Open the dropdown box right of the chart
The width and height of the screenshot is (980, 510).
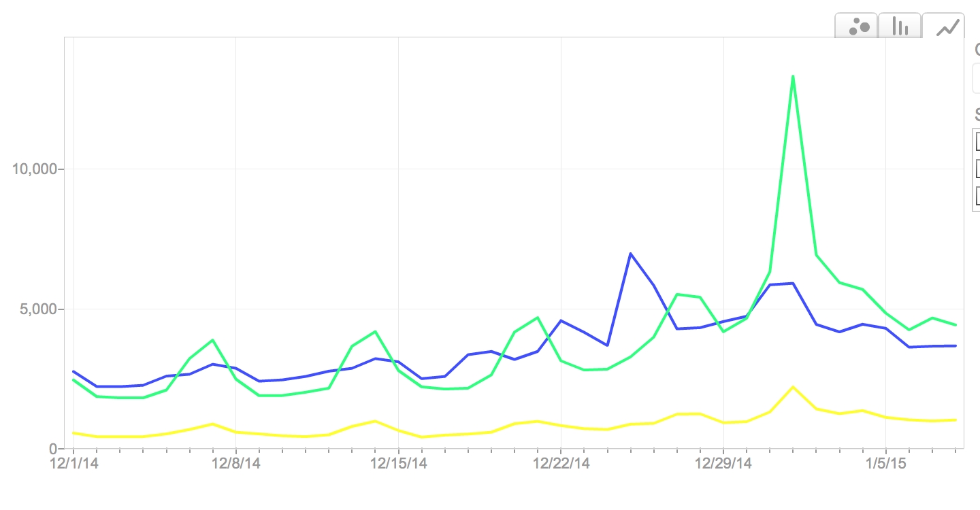pos(977,78)
